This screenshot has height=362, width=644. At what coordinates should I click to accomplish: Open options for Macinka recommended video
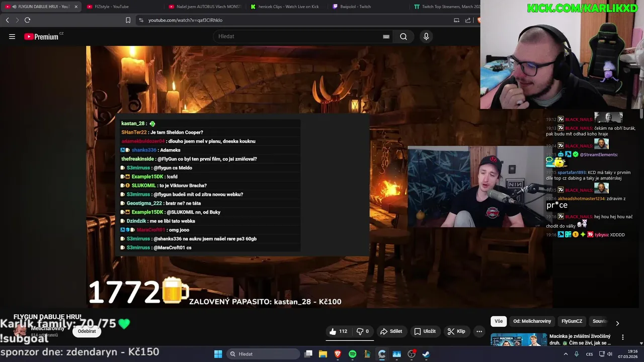click(x=623, y=337)
